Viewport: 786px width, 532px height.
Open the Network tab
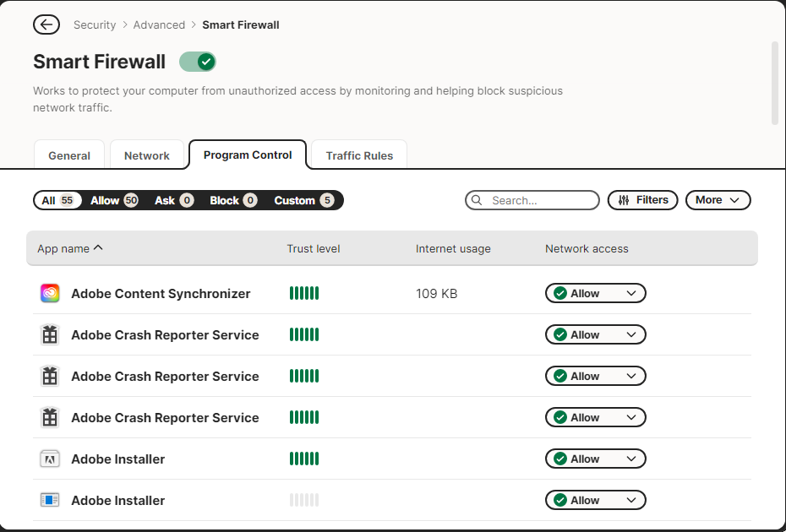click(x=147, y=155)
